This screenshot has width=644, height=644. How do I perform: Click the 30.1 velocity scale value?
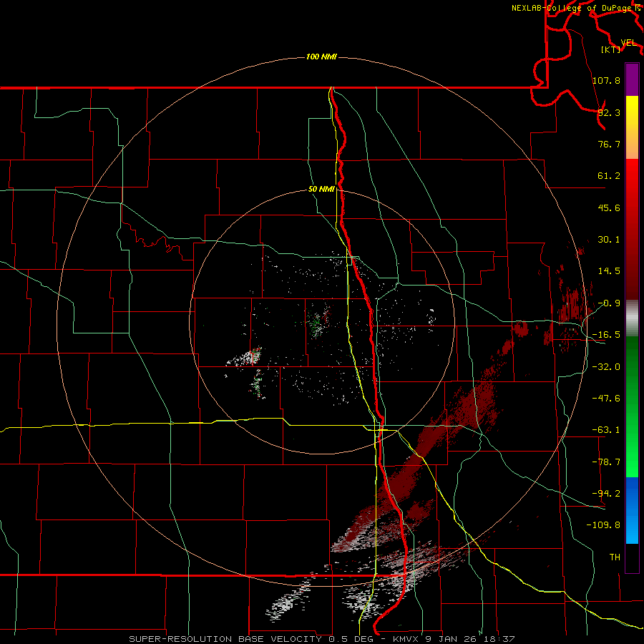(x=609, y=239)
